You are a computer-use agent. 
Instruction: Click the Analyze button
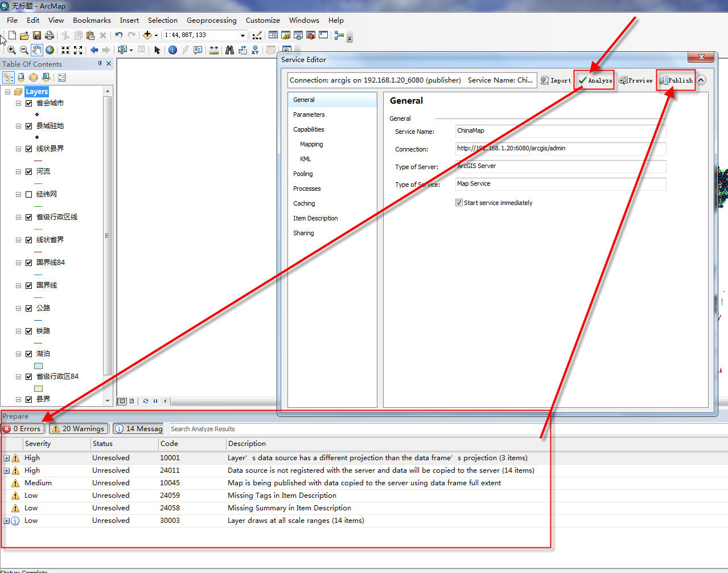[594, 80]
